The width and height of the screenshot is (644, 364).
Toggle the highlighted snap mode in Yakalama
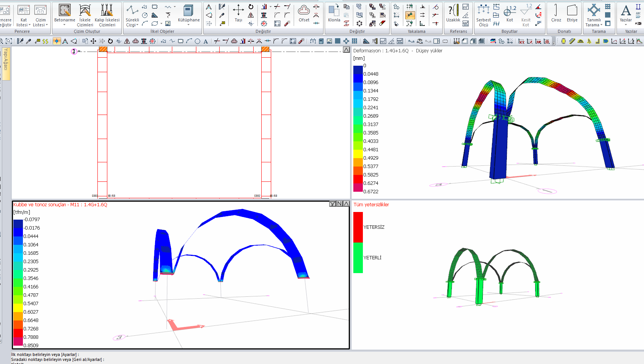410,15
